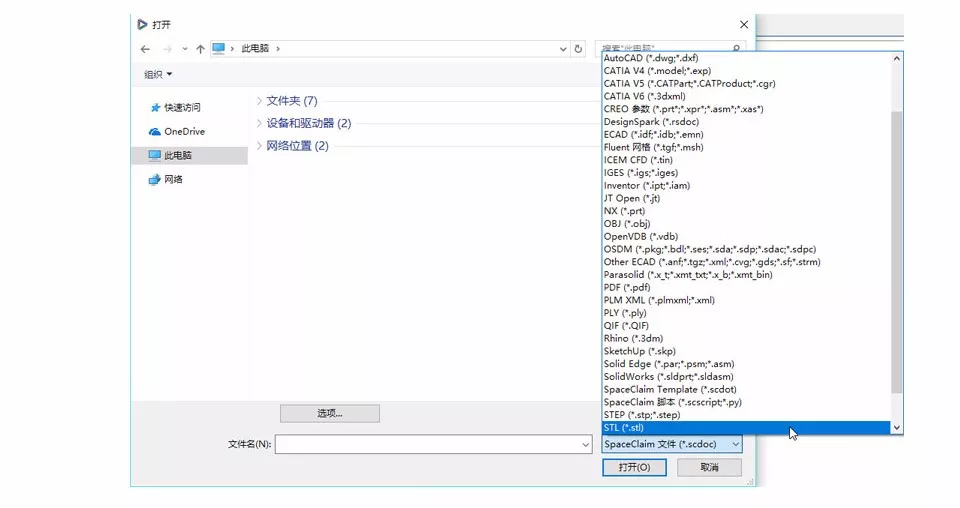Image resolution: width=960 pixels, height=508 pixels.
Task: Expand the 网络位置 (2) group
Action: coord(259,146)
